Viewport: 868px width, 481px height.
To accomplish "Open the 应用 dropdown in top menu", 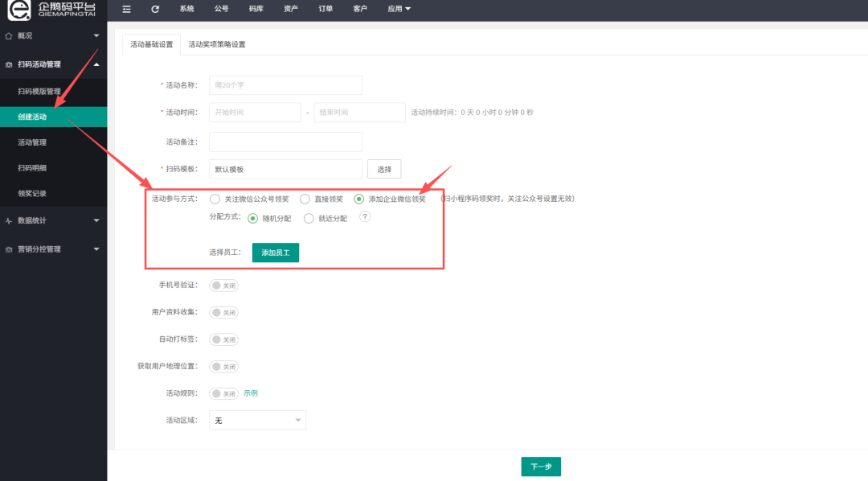I will [399, 9].
